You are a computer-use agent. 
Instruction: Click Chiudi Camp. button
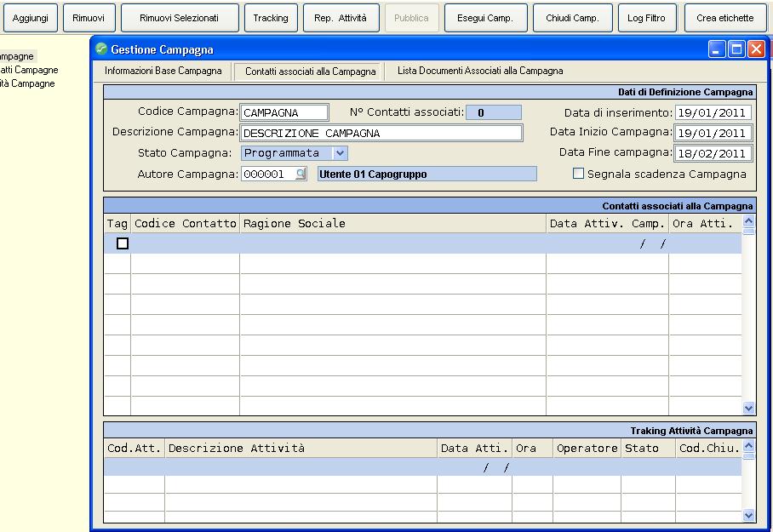572,18
